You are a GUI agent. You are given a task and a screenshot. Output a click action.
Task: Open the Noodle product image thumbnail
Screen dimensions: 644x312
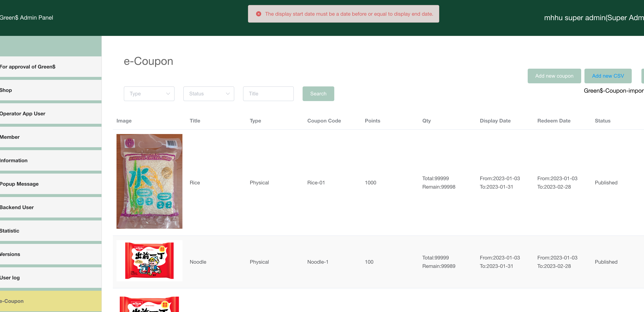(149, 261)
